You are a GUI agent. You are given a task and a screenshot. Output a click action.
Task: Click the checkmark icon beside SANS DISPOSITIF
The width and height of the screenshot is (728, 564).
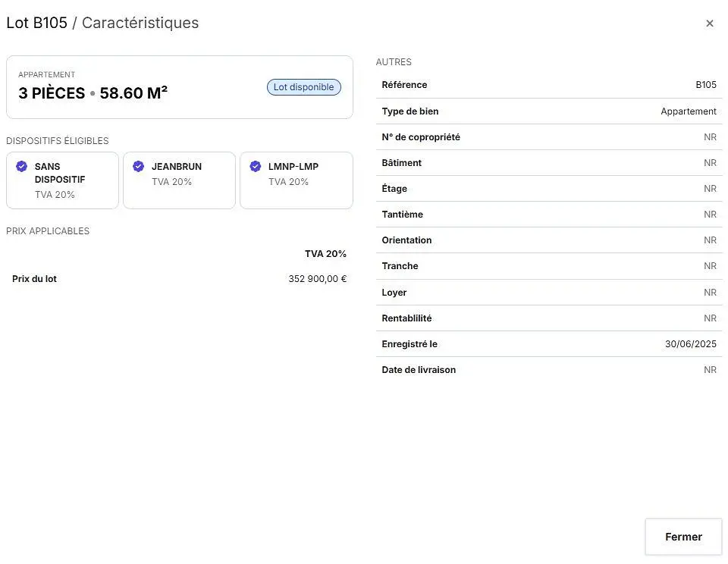coord(21,166)
